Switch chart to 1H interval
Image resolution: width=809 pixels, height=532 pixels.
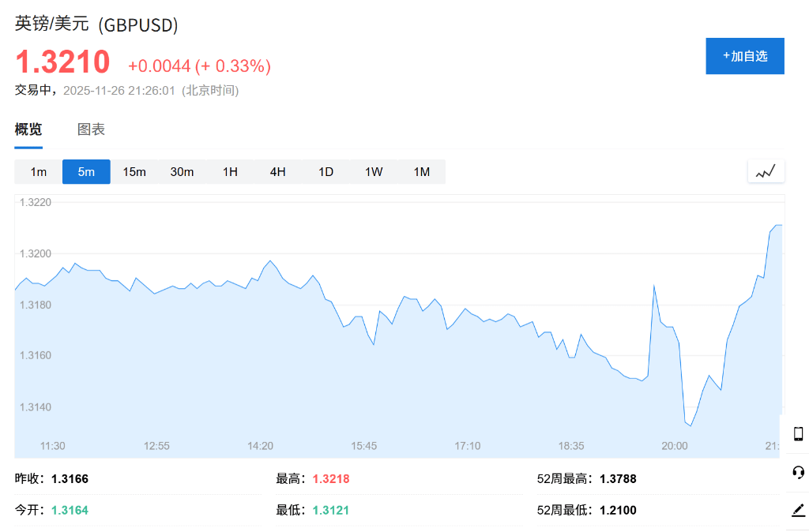230,172
